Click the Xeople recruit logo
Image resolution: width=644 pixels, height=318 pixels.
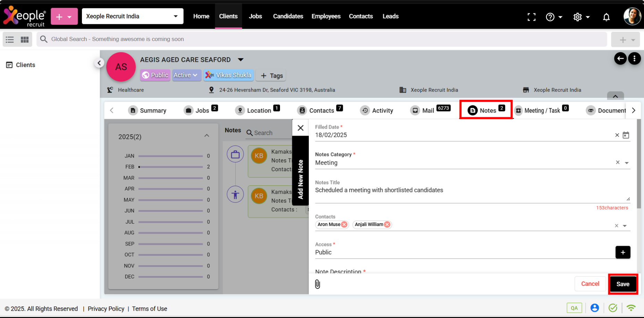click(24, 16)
